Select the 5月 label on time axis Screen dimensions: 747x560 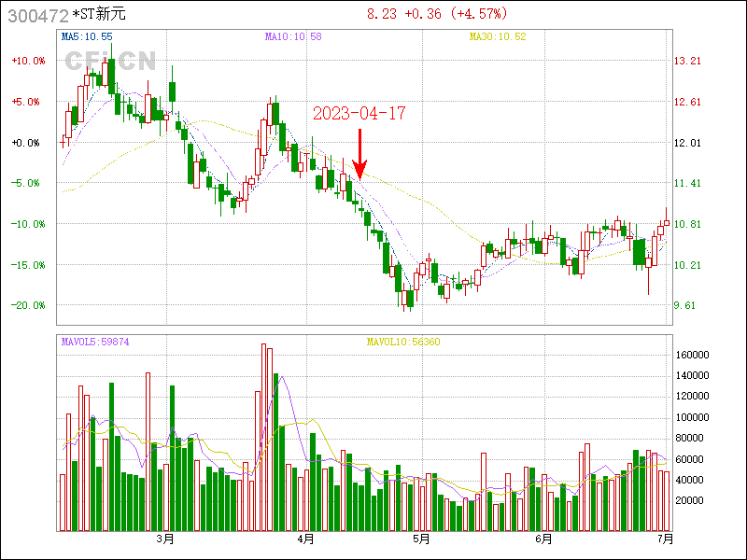tap(421, 539)
